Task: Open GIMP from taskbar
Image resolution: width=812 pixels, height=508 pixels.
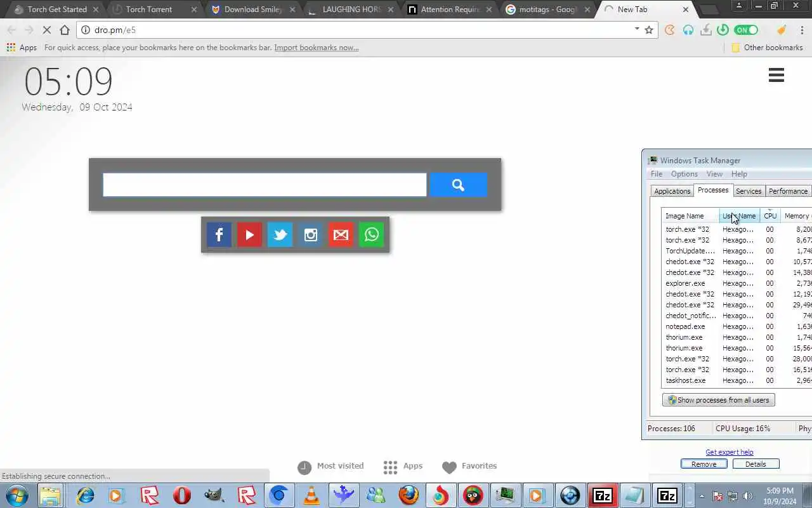Action: point(214,495)
